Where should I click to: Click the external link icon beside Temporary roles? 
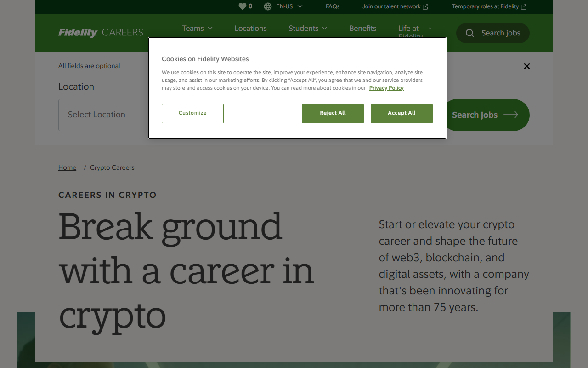coord(524,7)
